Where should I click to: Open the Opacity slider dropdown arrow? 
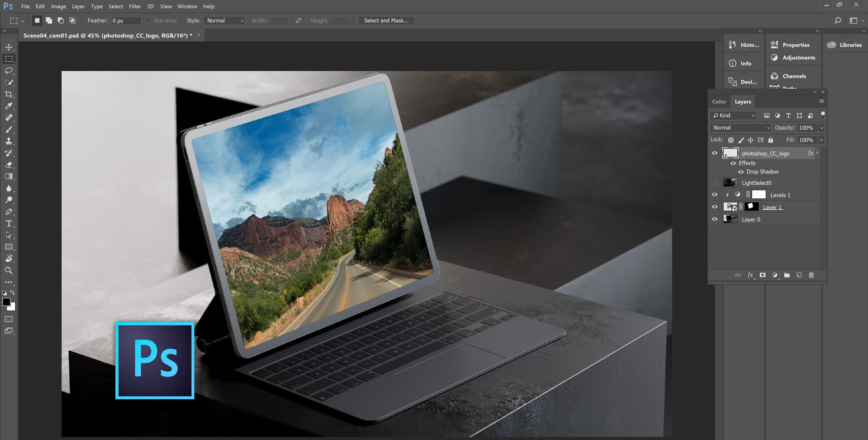(x=822, y=128)
